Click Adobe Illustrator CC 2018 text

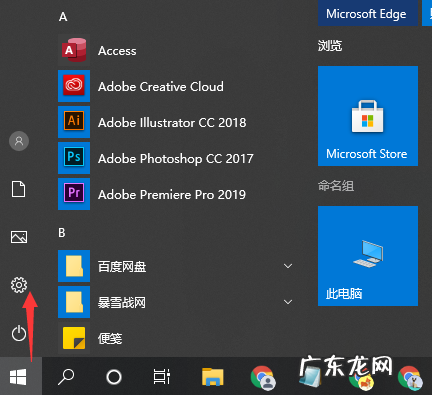[x=172, y=123]
